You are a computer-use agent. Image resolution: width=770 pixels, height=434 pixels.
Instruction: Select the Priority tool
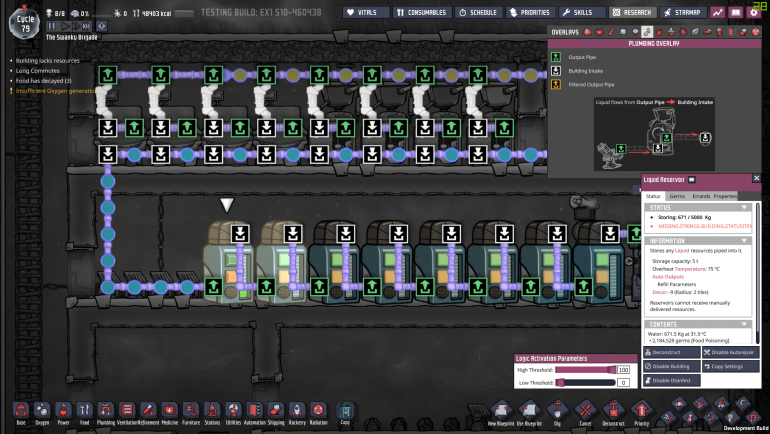point(641,412)
